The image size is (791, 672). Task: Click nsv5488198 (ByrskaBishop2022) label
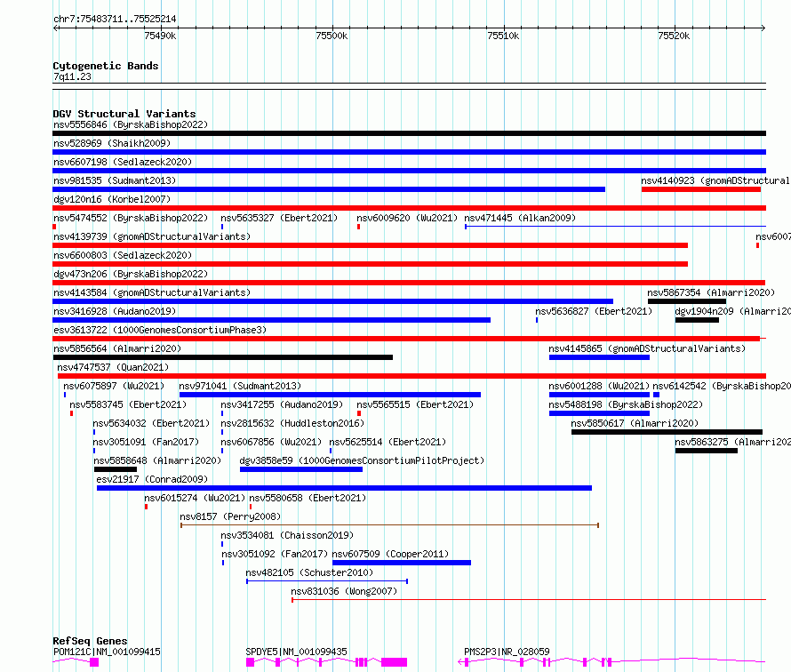[x=626, y=404]
